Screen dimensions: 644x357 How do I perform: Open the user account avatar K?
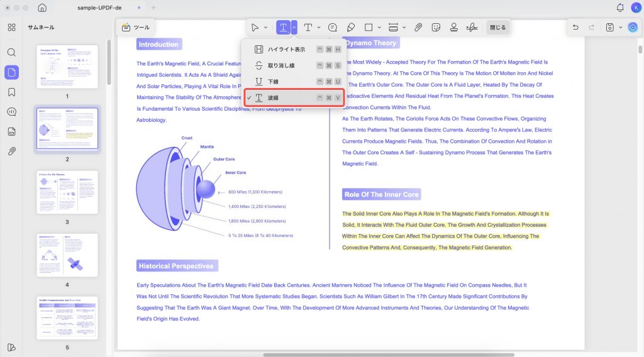click(636, 8)
